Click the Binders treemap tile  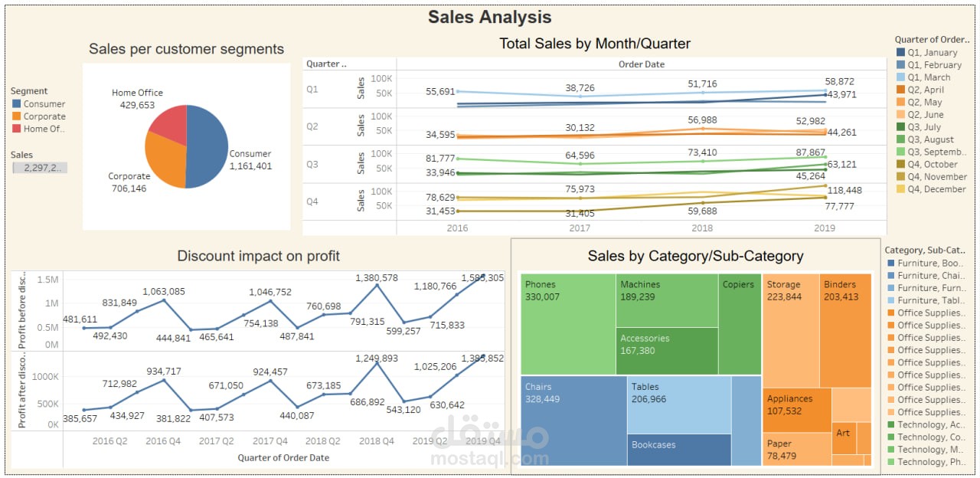click(845, 331)
